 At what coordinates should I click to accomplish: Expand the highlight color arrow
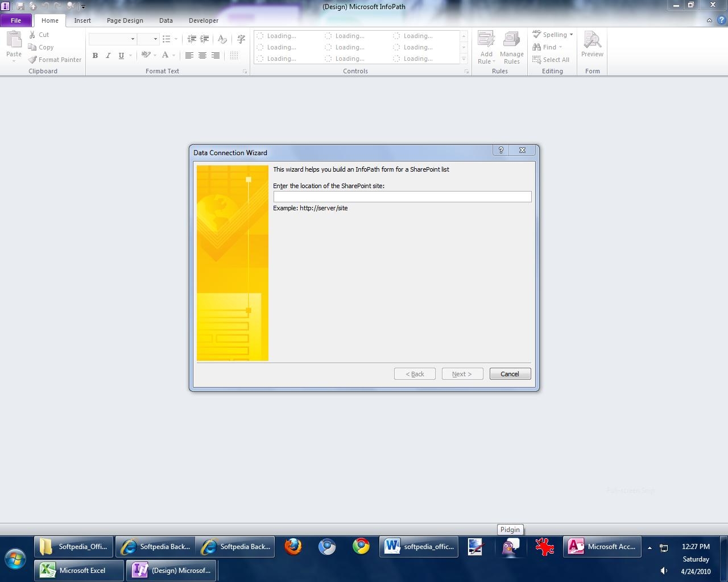[x=155, y=55]
